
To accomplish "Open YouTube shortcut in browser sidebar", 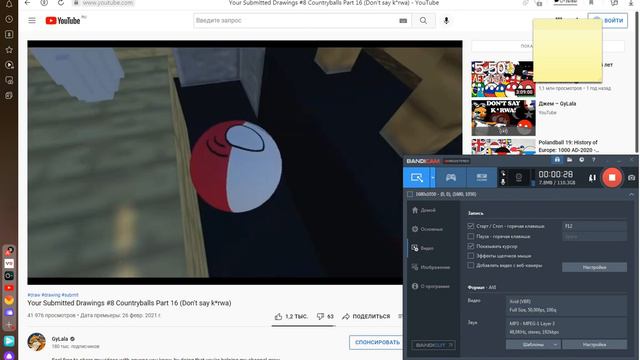I will coord(9,288).
